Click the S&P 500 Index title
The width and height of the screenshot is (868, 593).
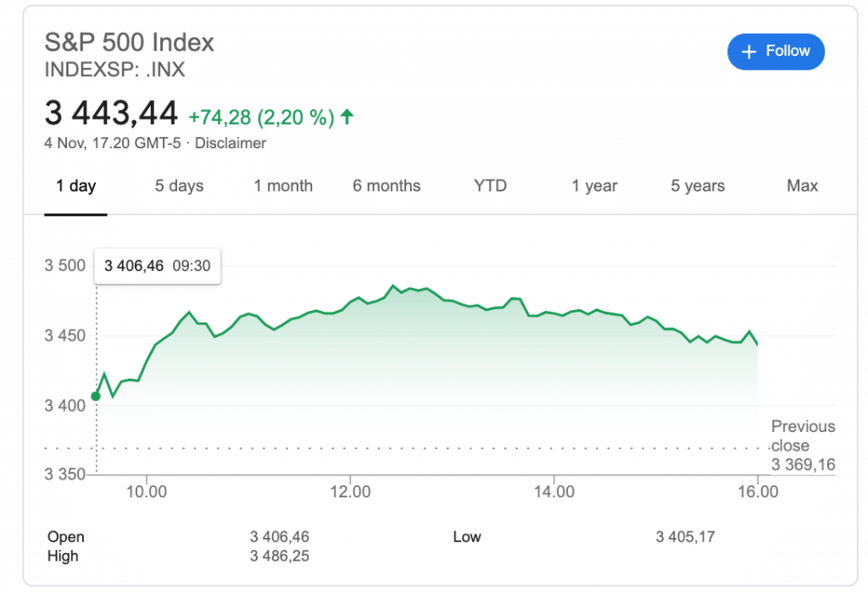coord(129,42)
